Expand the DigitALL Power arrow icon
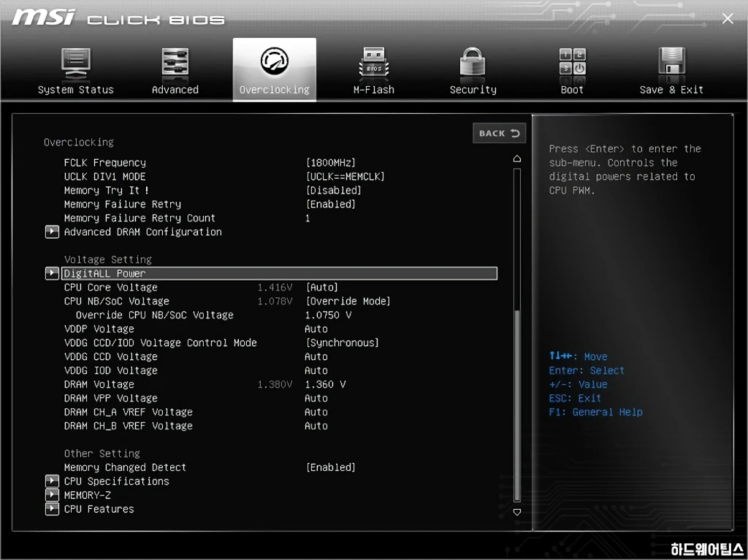The image size is (748, 560). (52, 273)
